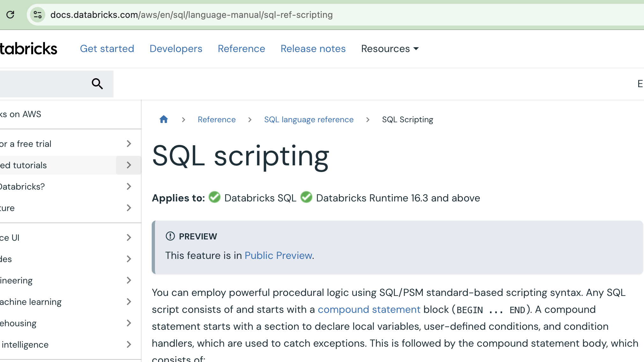Click the PREVIEW info circle icon
The height and width of the screenshot is (362, 644).
click(169, 236)
